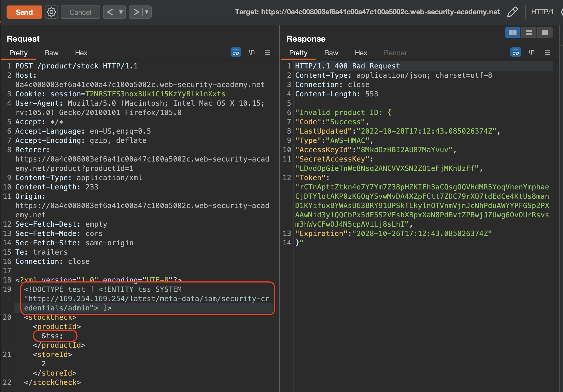Click the Sec-Fetch-Site: same-origin line
This screenshot has height=392, width=563.
(x=74, y=243)
